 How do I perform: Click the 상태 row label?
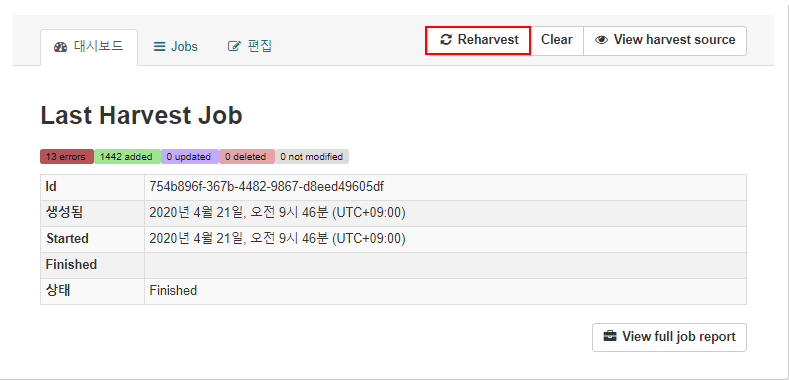57,291
